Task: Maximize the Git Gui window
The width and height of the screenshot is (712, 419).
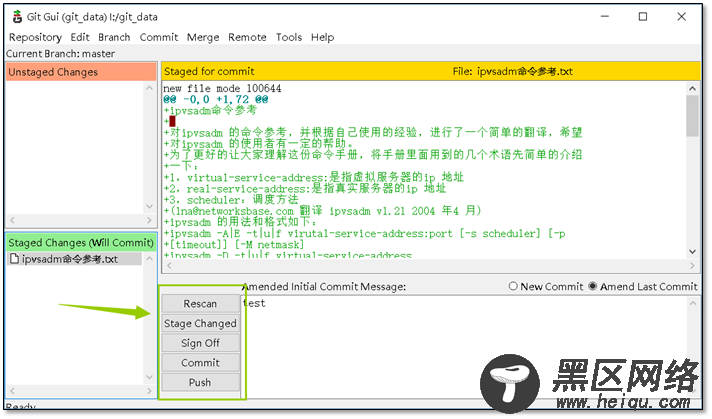Action: point(643,16)
